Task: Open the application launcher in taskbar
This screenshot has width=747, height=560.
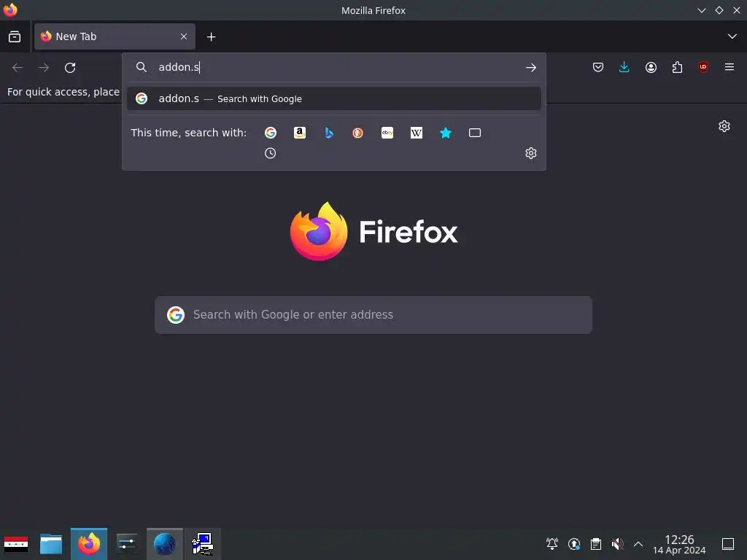Action: 16,544
